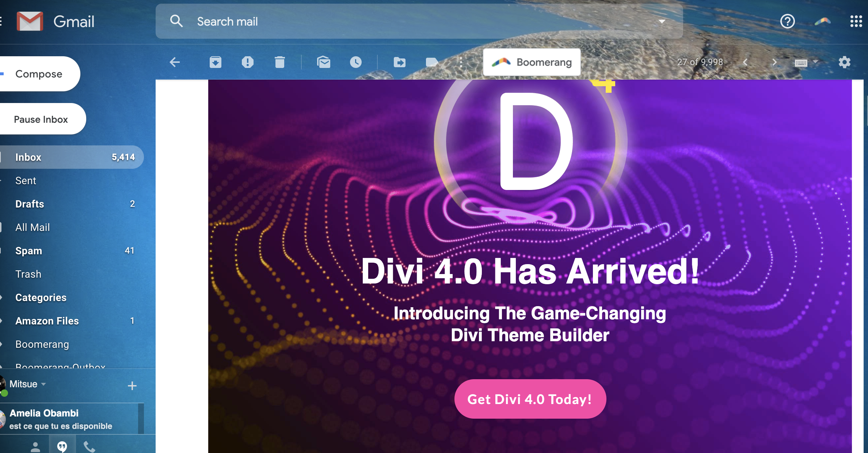Open the input tools keyboard icon

point(801,63)
